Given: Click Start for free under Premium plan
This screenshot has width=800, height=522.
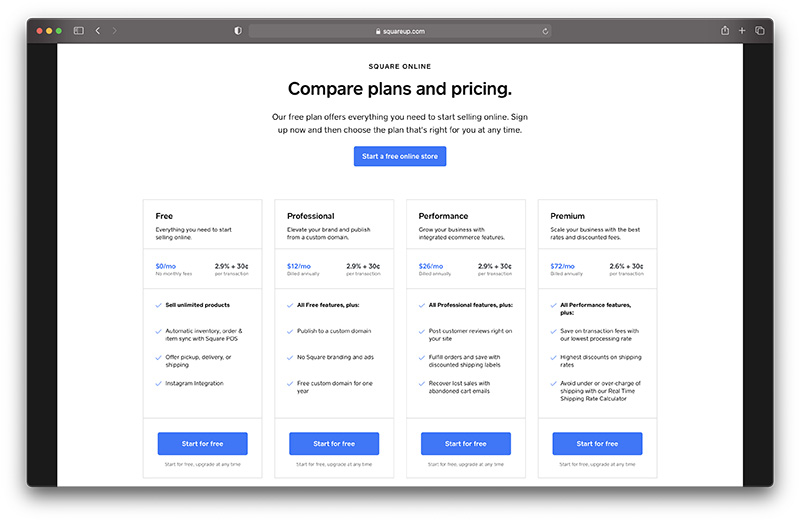Looking at the screenshot, I should [x=597, y=443].
